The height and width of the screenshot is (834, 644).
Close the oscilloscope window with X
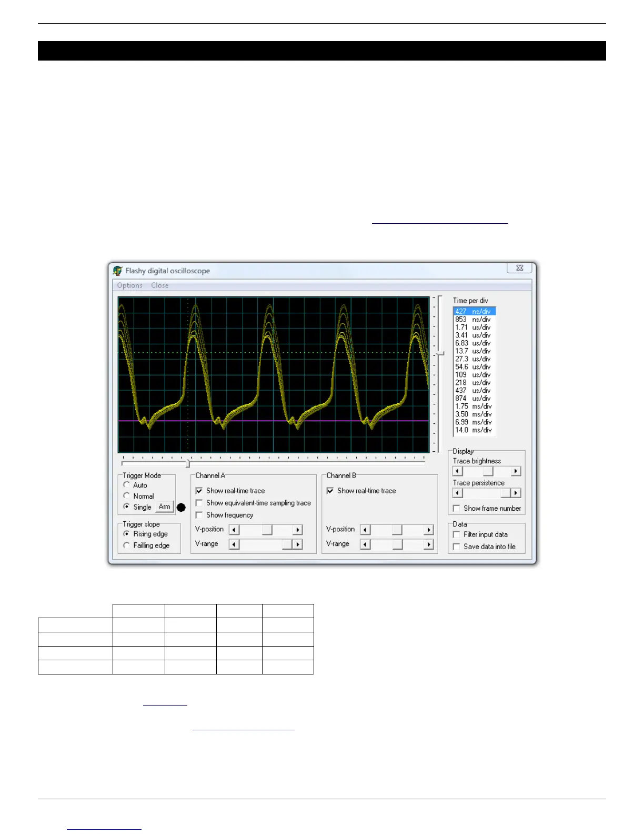tap(519, 268)
